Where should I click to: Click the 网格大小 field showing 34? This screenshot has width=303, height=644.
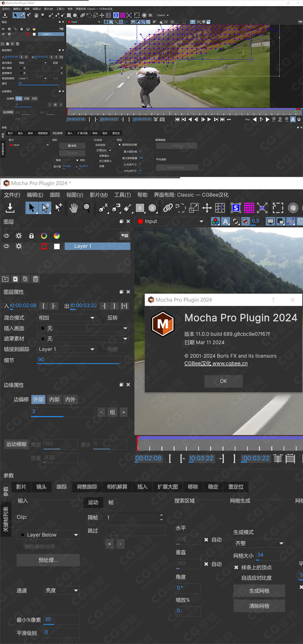271,555
